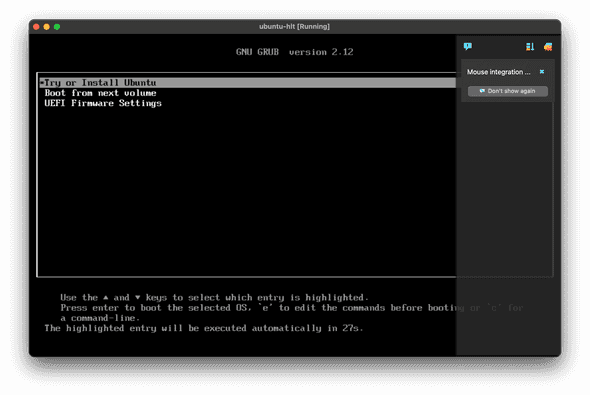Click the clear all notifications icon
Image resolution: width=590 pixels, height=395 pixels.
tap(548, 47)
